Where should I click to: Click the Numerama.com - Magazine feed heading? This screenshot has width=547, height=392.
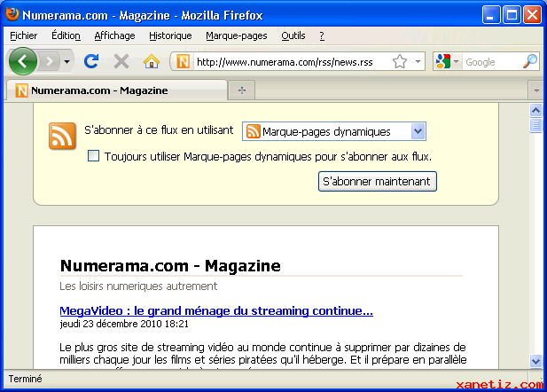coord(170,266)
